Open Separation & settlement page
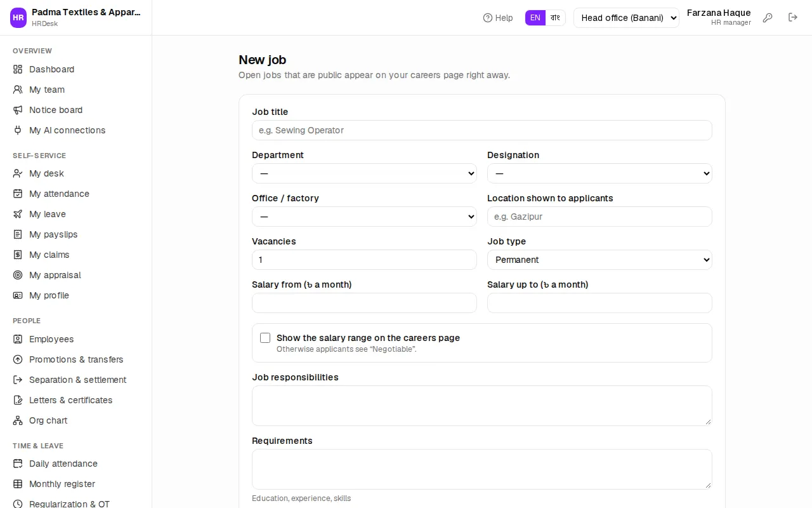 [x=76, y=380]
